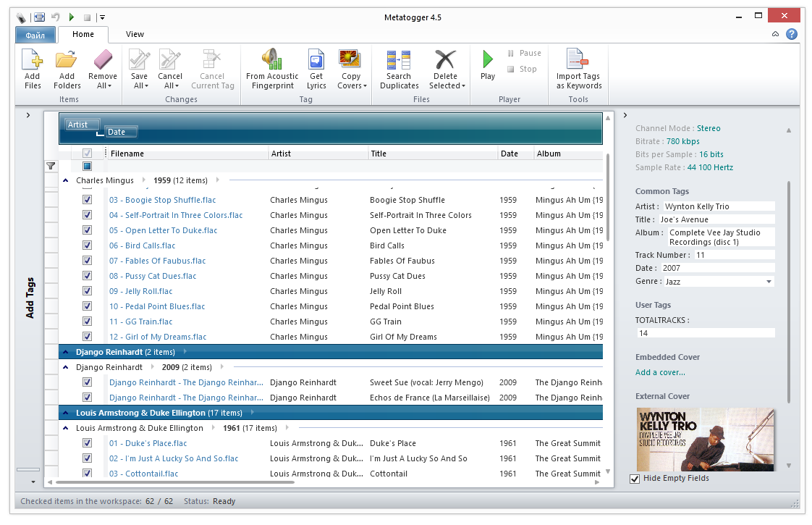
Task: Uncheck the Hide Empty Fields checkbox
Action: click(635, 479)
